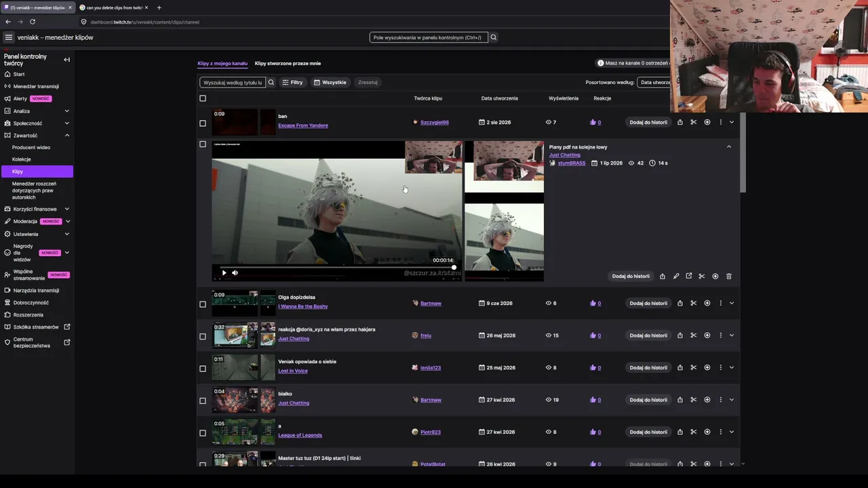Viewport: 868px width, 488px height.
Task: Open three-dot menu on "Olga dopizdelsa" row
Action: click(x=721, y=304)
